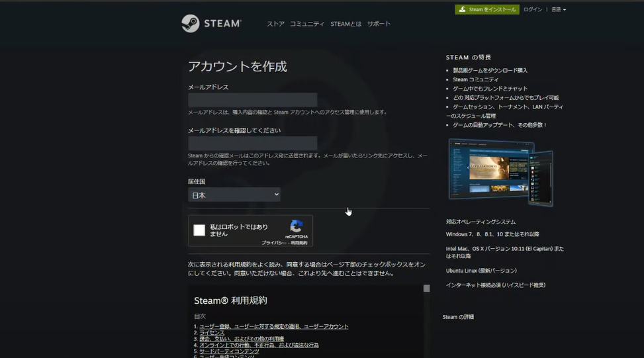Click the STEAM wordmark text
Screen dimensions: 644x358
[222, 23]
